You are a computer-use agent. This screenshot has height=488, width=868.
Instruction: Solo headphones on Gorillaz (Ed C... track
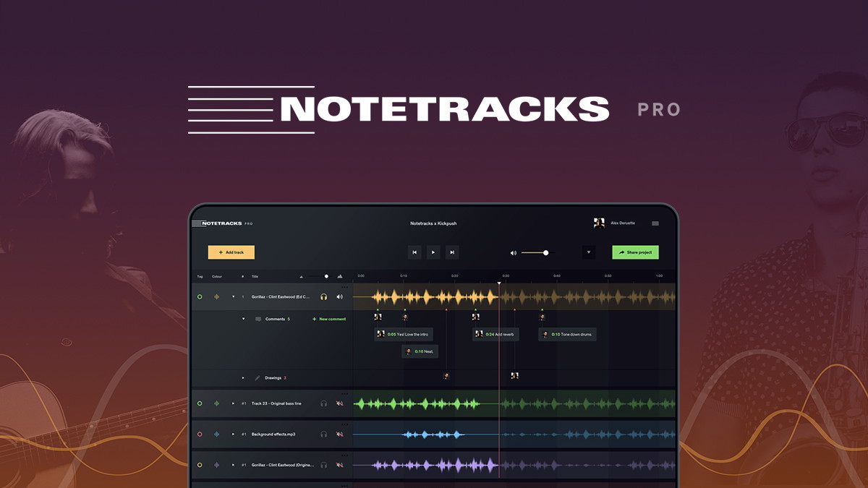[323, 296]
